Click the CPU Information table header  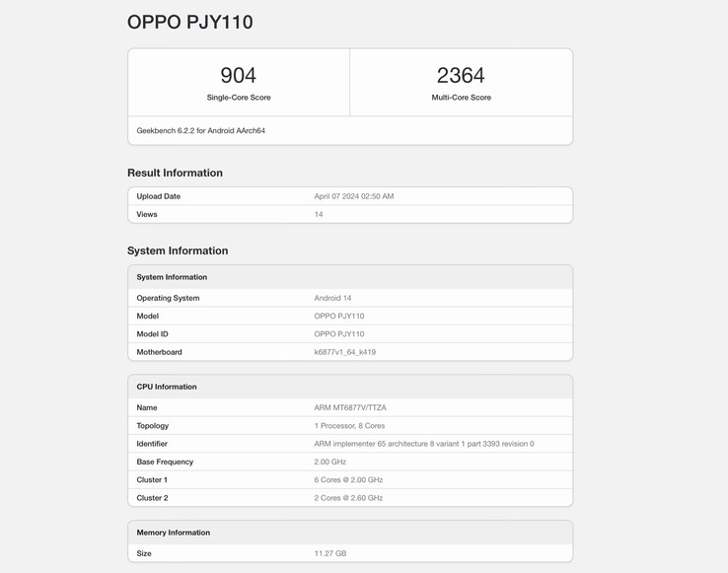[x=167, y=387]
